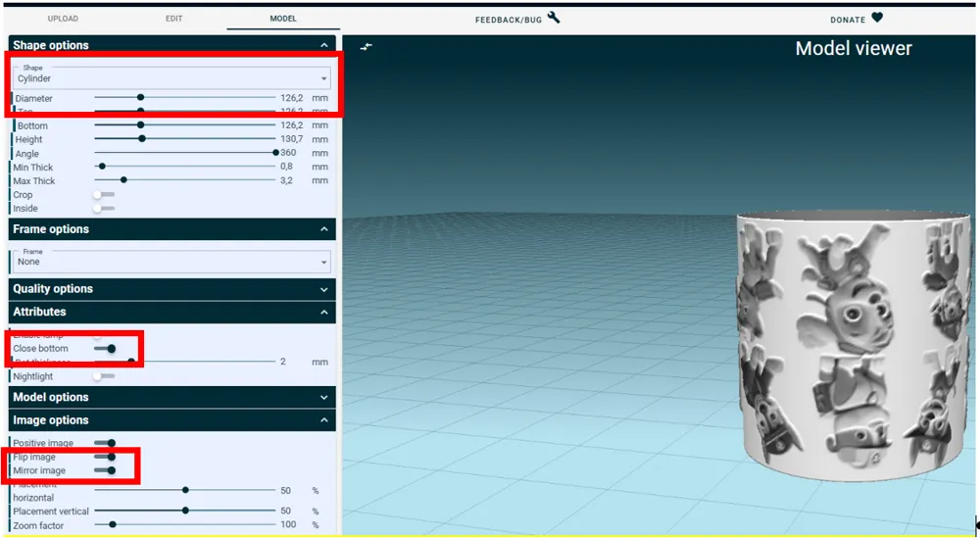
Task: Click the Bottom value 126,2
Action: tap(292, 125)
